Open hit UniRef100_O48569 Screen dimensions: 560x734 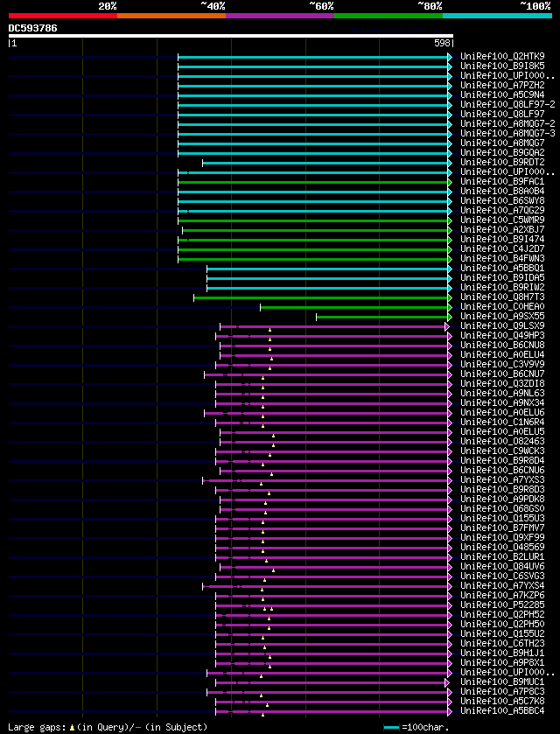coord(502,548)
